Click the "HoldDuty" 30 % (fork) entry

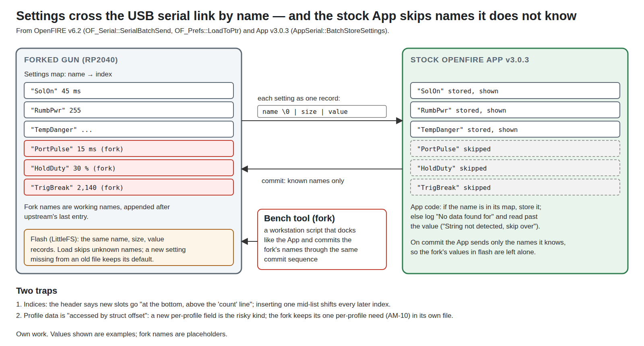coord(129,168)
